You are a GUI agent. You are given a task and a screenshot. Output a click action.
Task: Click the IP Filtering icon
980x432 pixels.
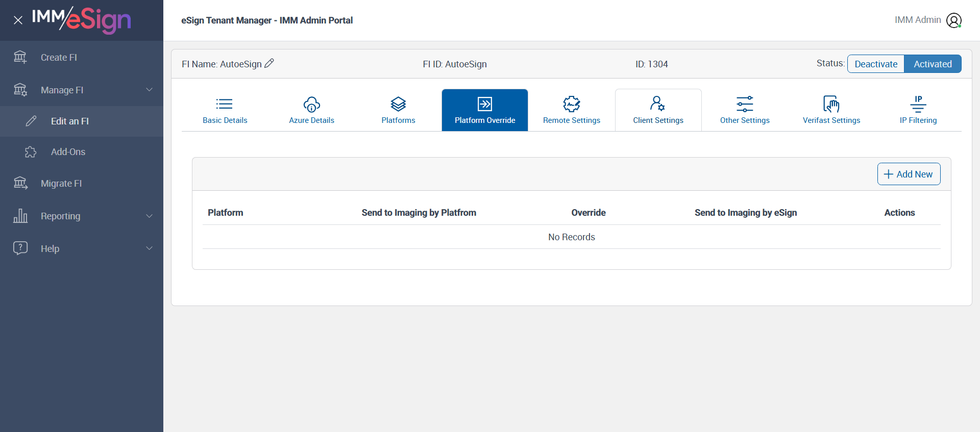pyautogui.click(x=918, y=104)
